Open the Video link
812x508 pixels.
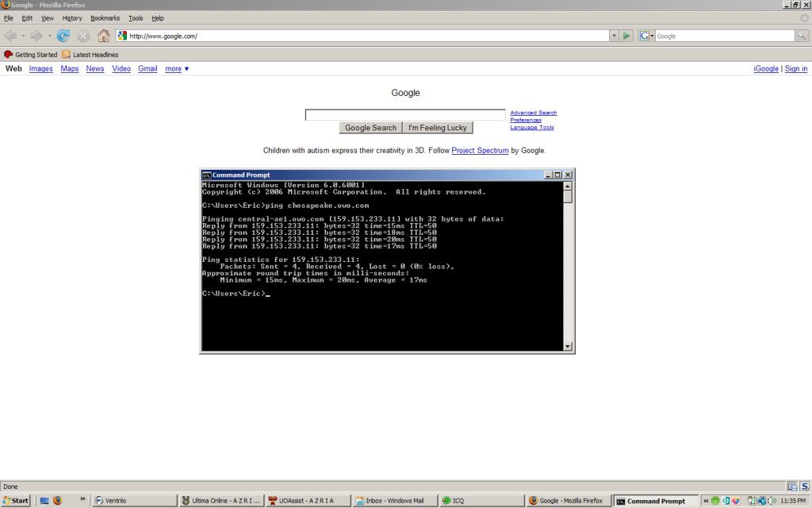click(x=121, y=68)
